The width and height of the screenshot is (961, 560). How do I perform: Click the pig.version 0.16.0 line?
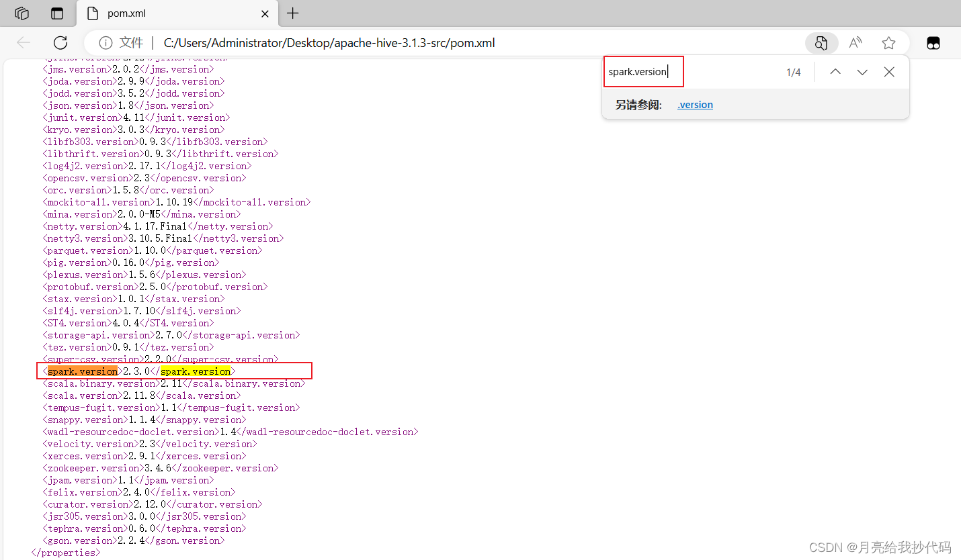point(131,263)
